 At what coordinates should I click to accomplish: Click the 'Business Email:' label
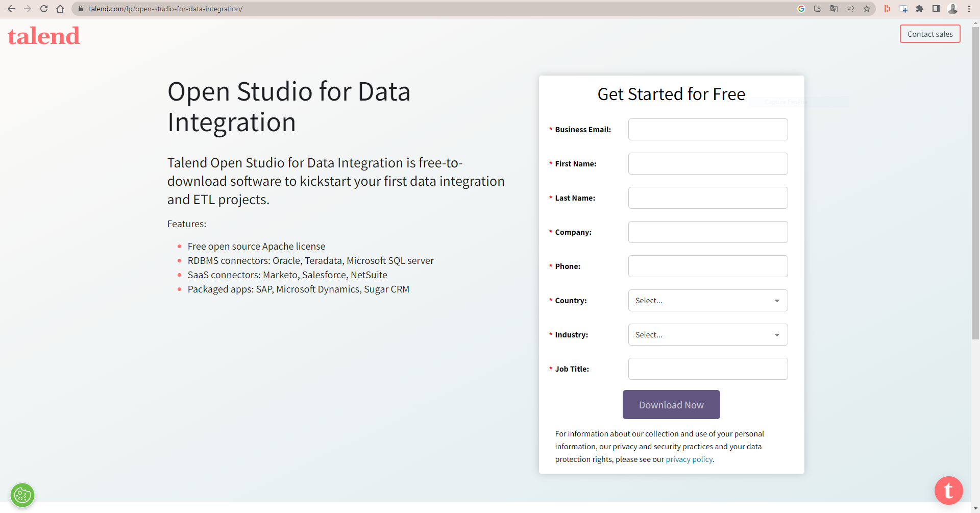tap(583, 130)
